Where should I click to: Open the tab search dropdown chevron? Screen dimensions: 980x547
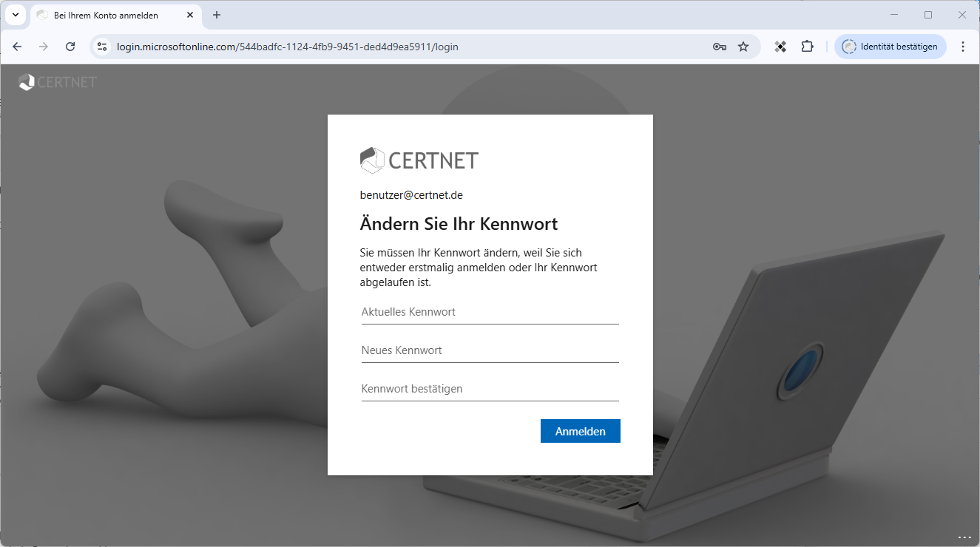15,15
